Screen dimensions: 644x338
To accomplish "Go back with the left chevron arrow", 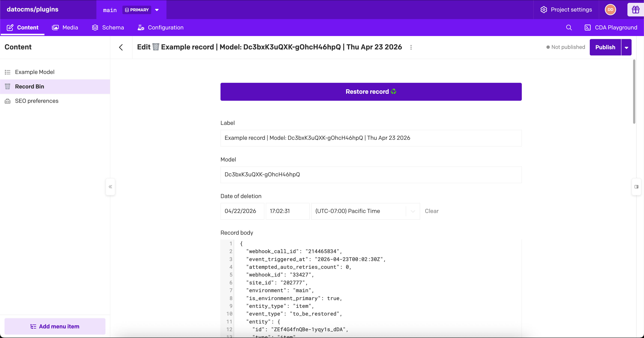I will click(x=121, y=47).
